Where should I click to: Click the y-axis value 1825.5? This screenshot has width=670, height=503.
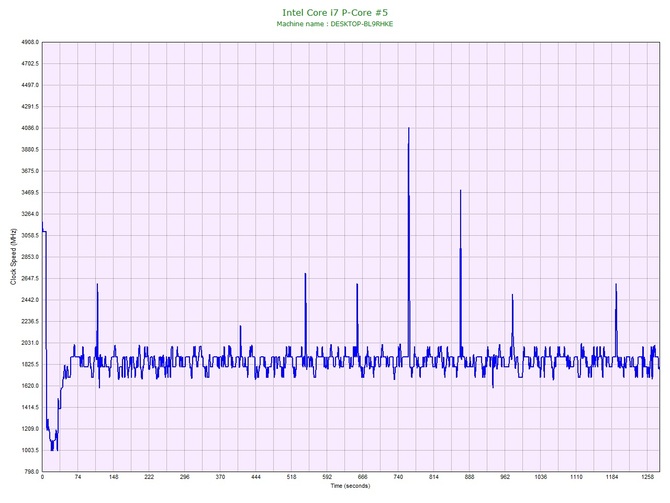(30, 365)
